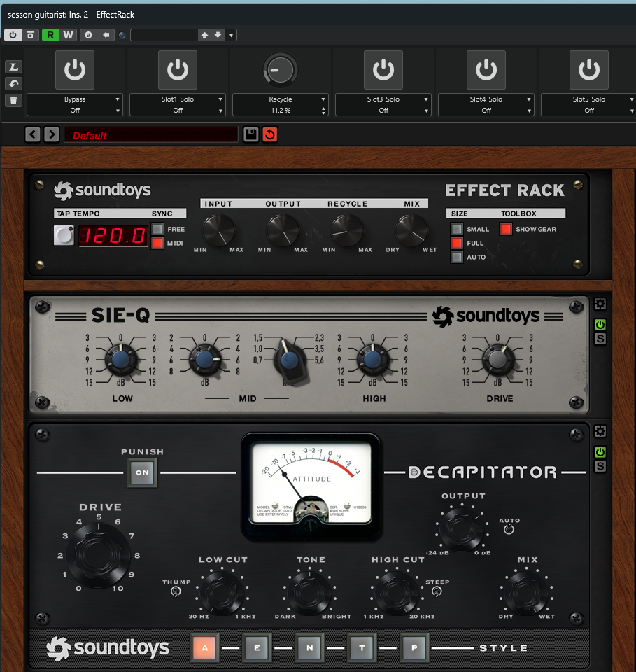Click Effect Rack RECYCLE knob
The height and width of the screenshot is (672, 636).
(x=347, y=230)
